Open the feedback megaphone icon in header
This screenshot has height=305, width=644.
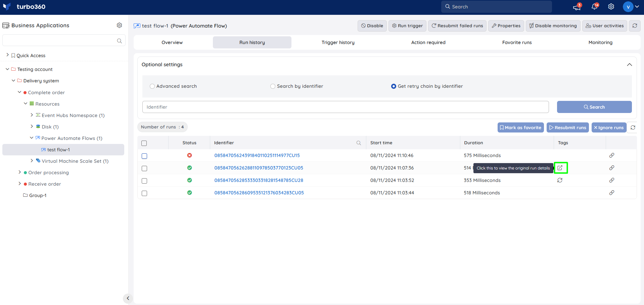(x=577, y=7)
